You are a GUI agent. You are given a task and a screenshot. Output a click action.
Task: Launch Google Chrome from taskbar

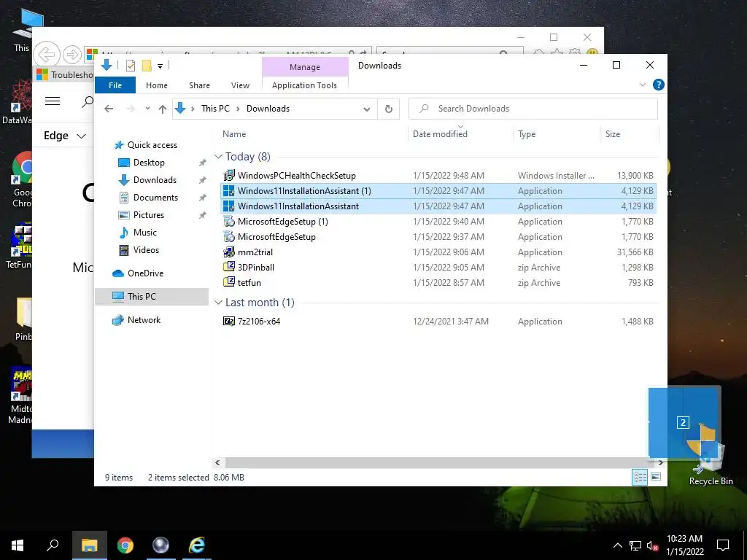[x=125, y=545]
